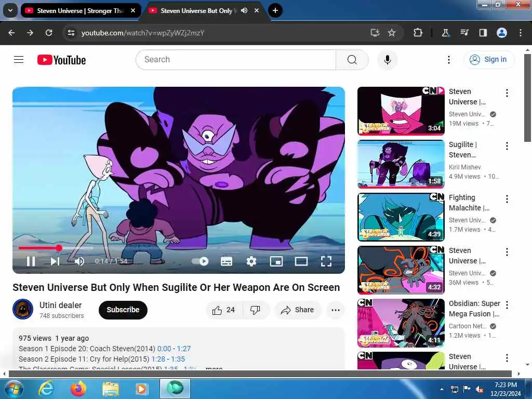Open options menu for Sugilite video
This screenshot has width=532, height=399.
point(507,146)
